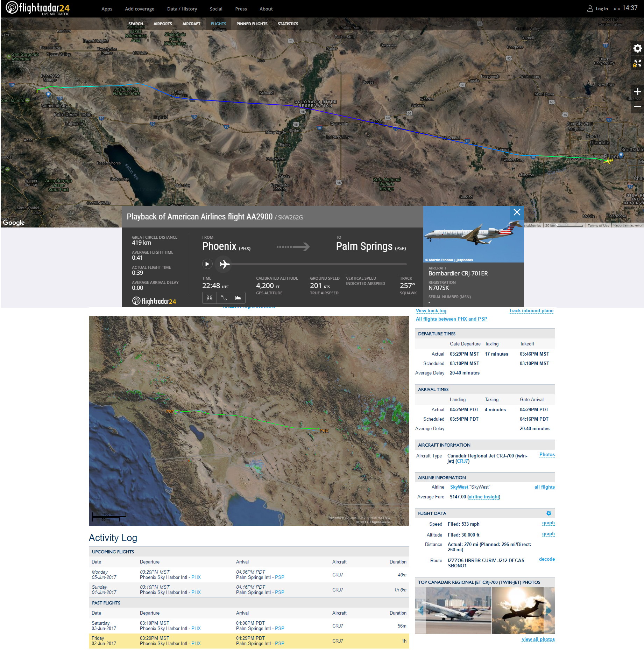Click the flight route path icon button
This screenshot has height=658, width=644.
click(x=224, y=298)
